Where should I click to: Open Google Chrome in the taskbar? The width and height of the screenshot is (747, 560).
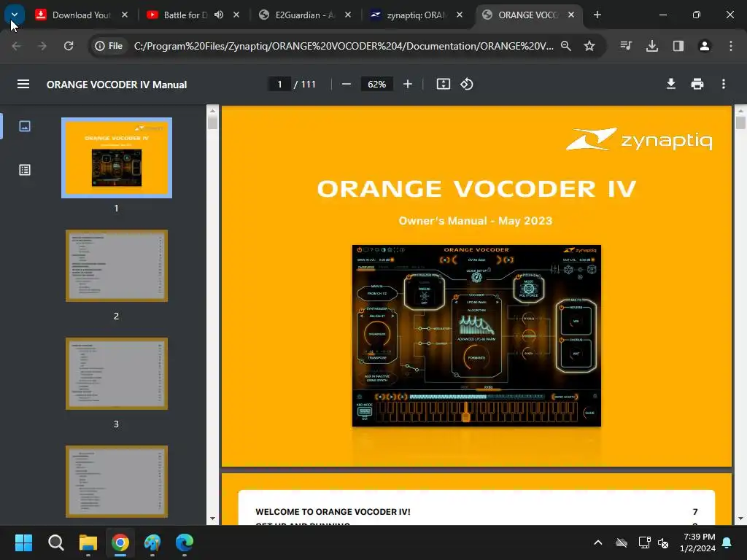120,542
